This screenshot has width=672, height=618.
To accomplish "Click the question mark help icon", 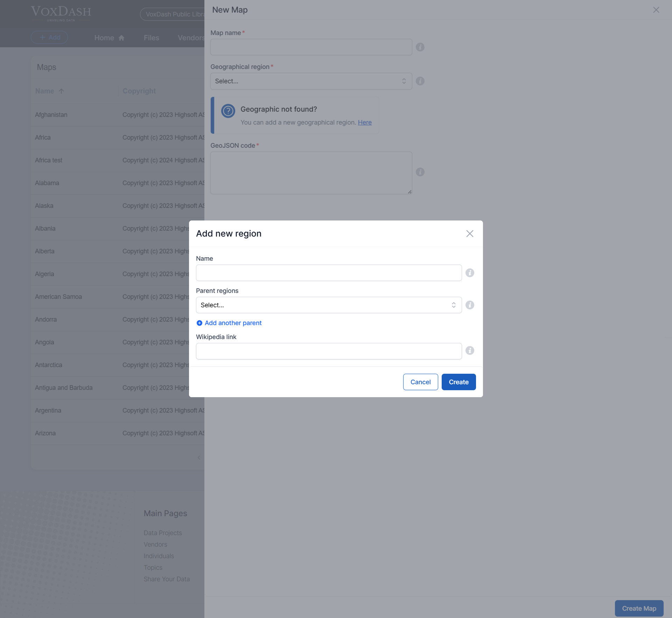I will click(x=228, y=111).
